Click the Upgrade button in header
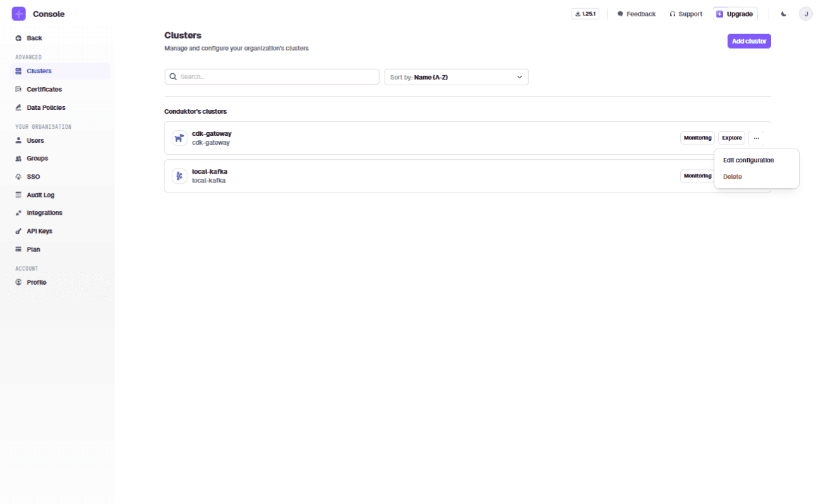The image size is (816, 504). tap(735, 14)
